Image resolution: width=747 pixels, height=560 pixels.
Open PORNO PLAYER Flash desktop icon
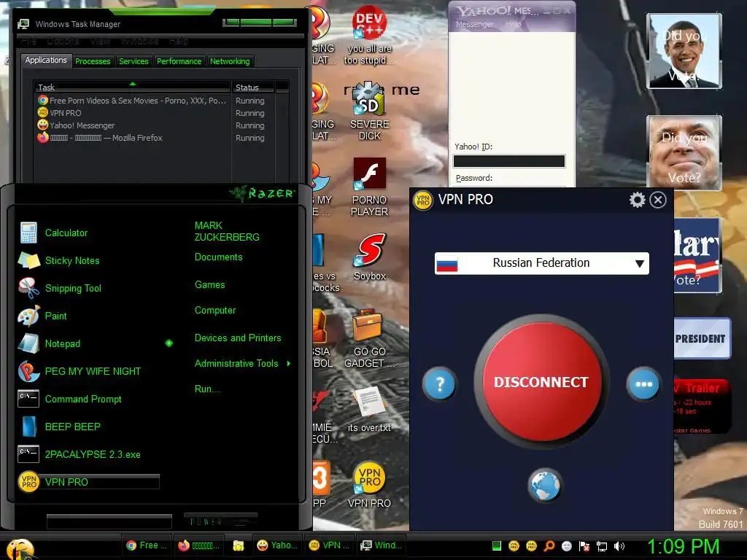tap(369, 187)
